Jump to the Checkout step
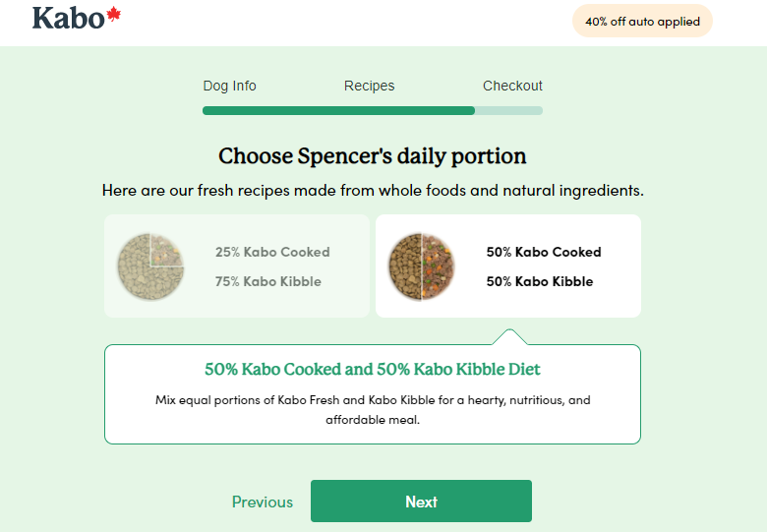767x532 pixels. click(512, 86)
